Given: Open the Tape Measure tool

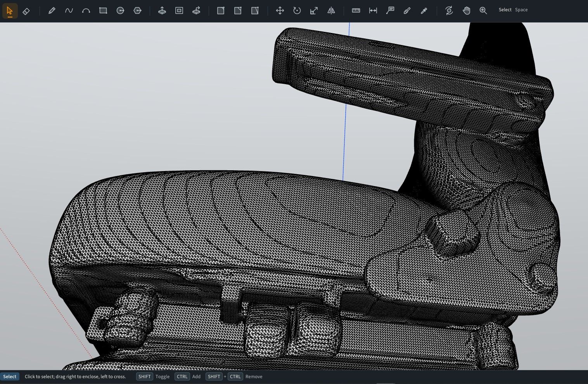Looking at the screenshot, I should [356, 11].
